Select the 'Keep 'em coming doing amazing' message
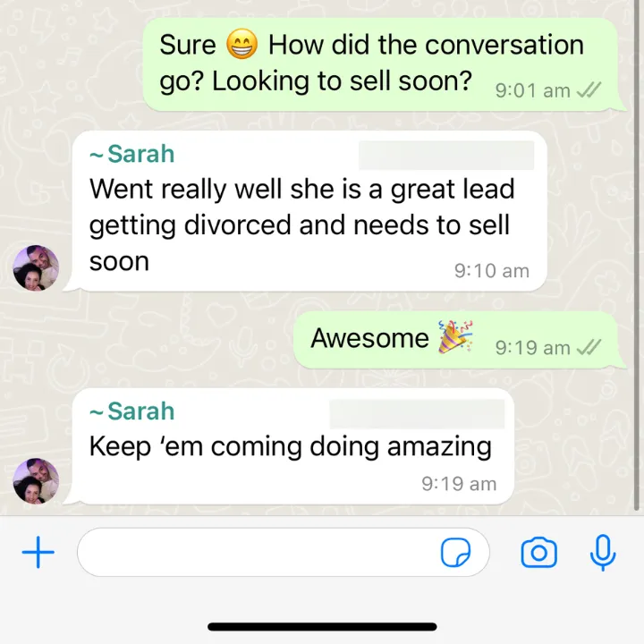The height and width of the screenshot is (644, 644). coord(292,446)
